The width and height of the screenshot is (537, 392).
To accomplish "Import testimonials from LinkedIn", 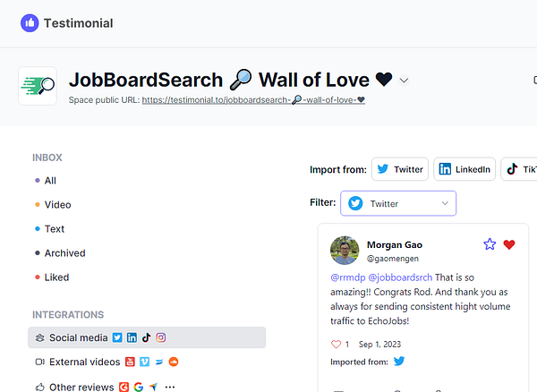I will pyautogui.click(x=465, y=169).
